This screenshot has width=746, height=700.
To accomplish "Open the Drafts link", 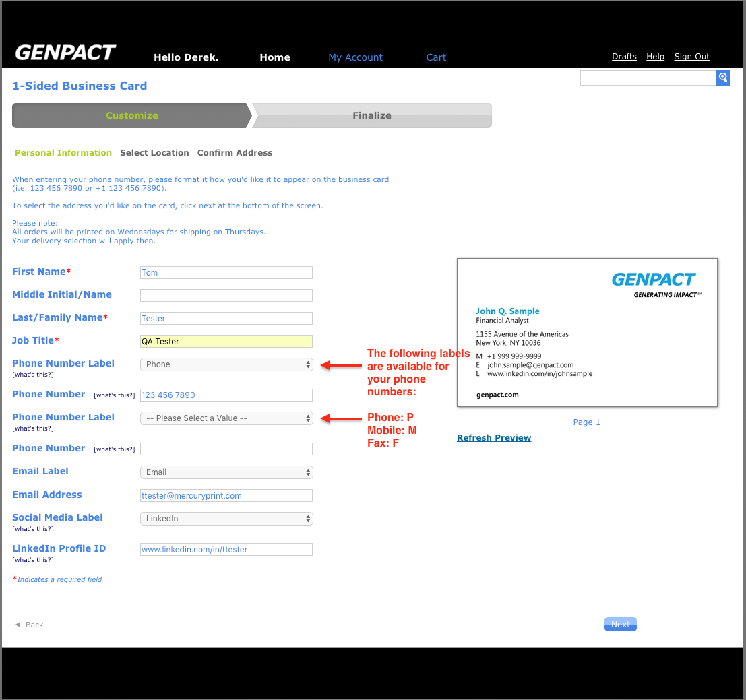I will pyautogui.click(x=624, y=57).
